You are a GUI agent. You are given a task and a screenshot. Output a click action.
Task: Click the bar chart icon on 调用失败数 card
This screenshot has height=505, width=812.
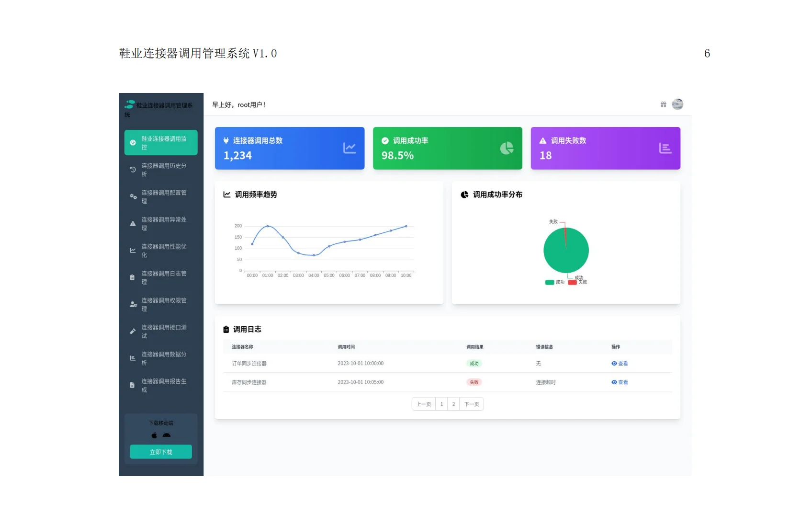coord(665,148)
